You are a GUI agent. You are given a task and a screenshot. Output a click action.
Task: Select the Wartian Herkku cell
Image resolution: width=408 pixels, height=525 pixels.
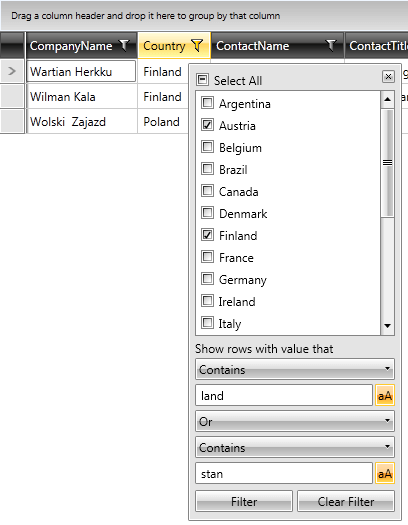[81, 71]
